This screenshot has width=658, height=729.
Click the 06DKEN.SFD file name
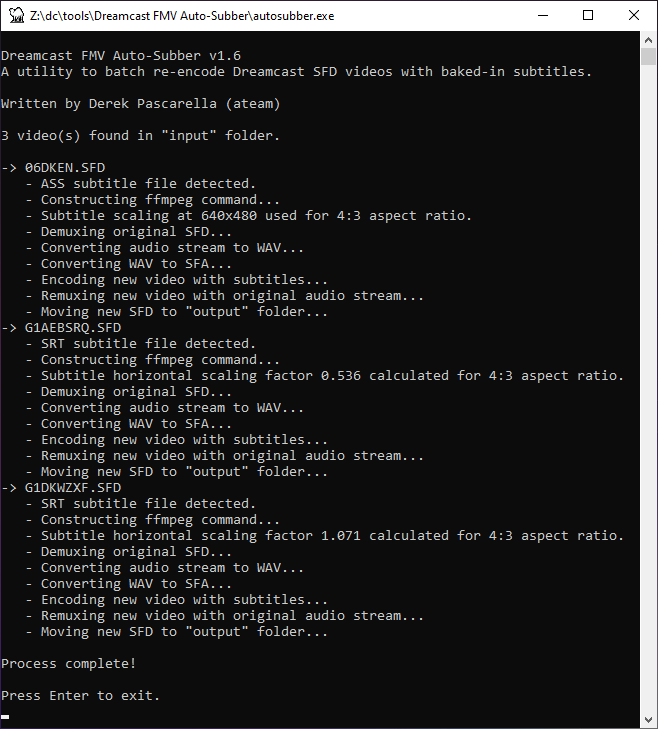[x=65, y=168]
